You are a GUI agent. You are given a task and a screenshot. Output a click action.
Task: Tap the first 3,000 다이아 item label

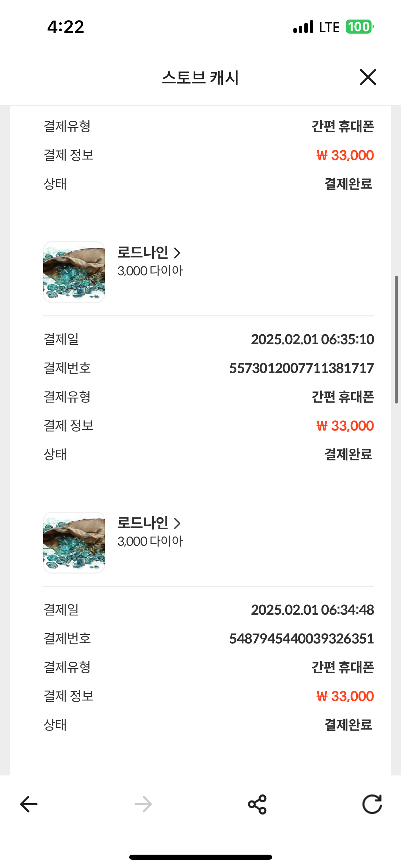[x=150, y=271]
